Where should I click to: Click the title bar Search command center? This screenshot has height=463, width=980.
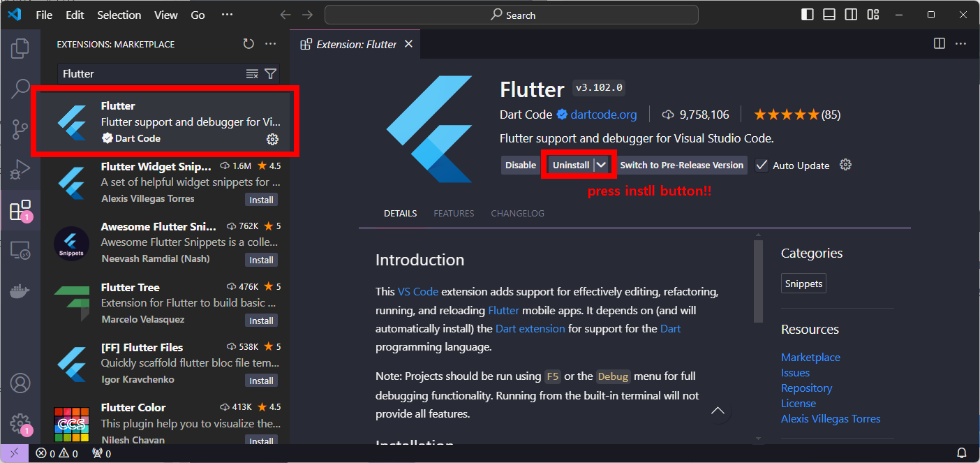(x=511, y=15)
